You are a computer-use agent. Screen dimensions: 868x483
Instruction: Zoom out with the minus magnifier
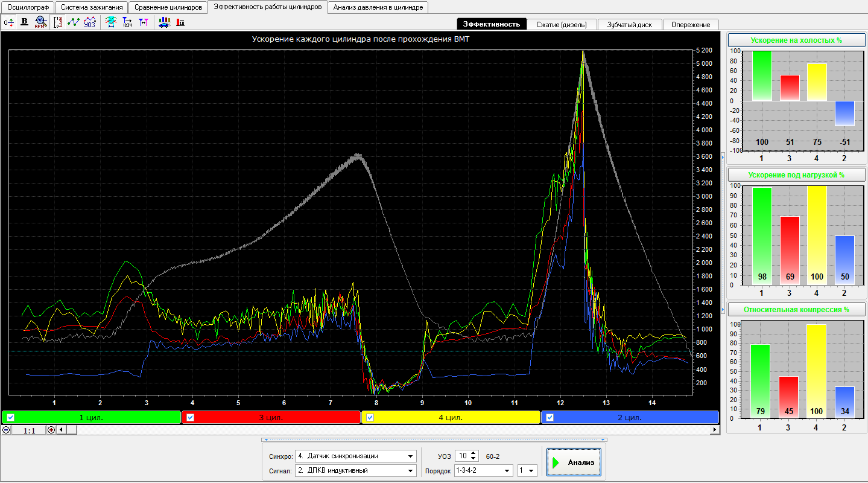pos(6,430)
